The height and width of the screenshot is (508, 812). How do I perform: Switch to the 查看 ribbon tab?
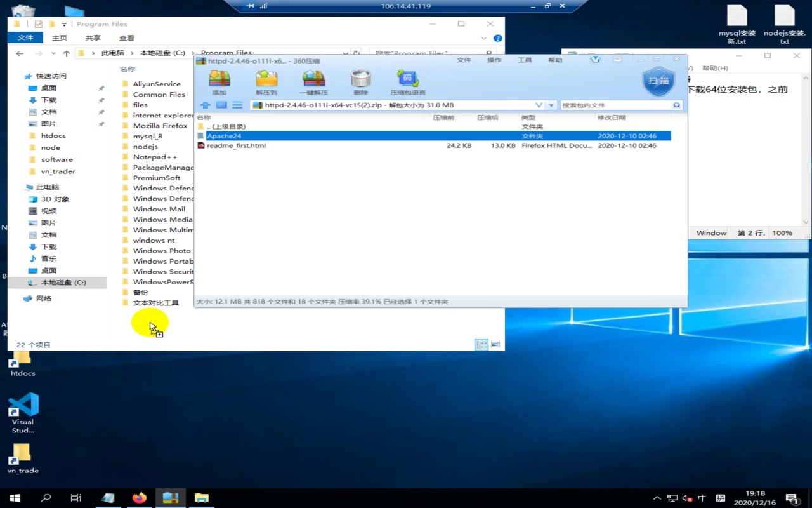[127, 37]
